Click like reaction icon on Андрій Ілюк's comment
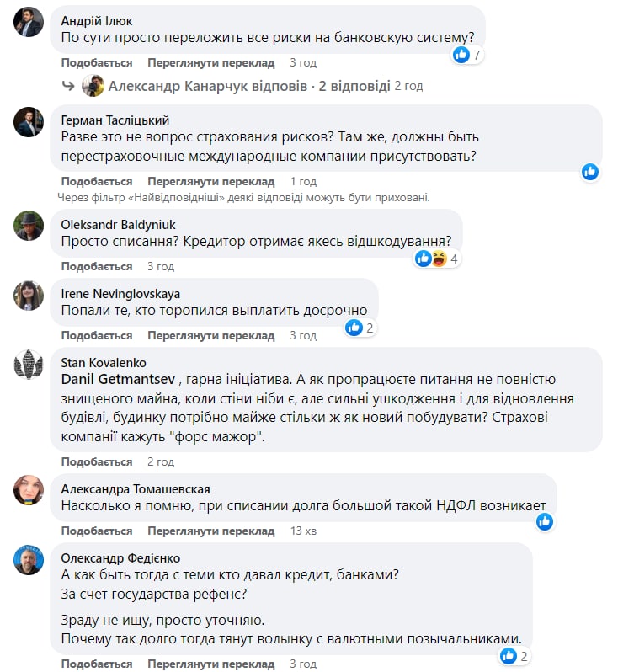 click(x=461, y=55)
